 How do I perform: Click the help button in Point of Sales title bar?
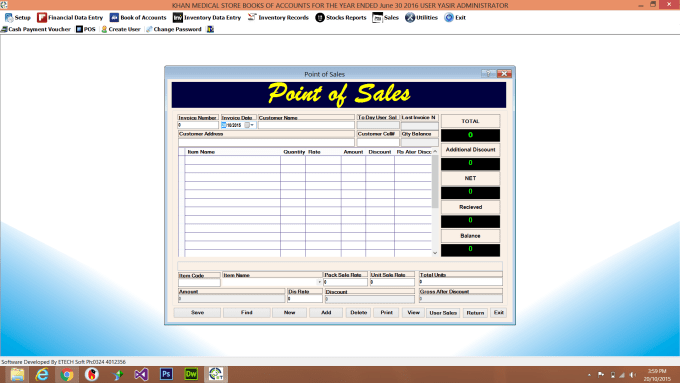point(488,74)
